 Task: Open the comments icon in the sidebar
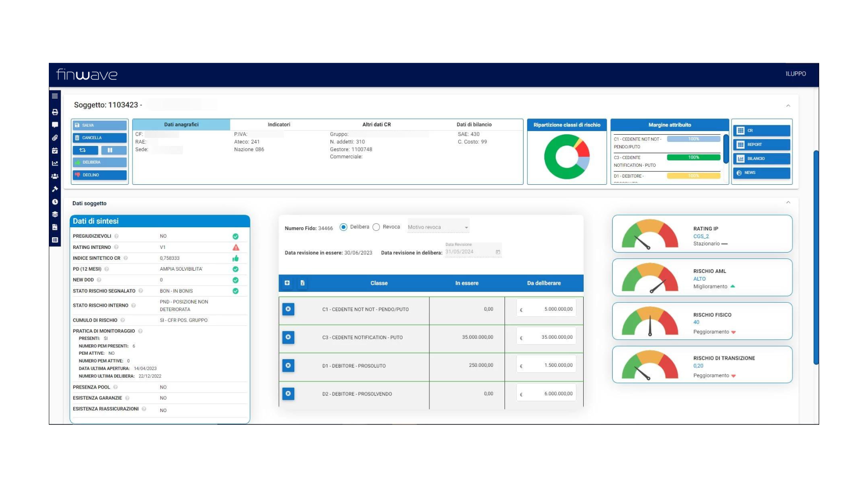[x=55, y=125]
